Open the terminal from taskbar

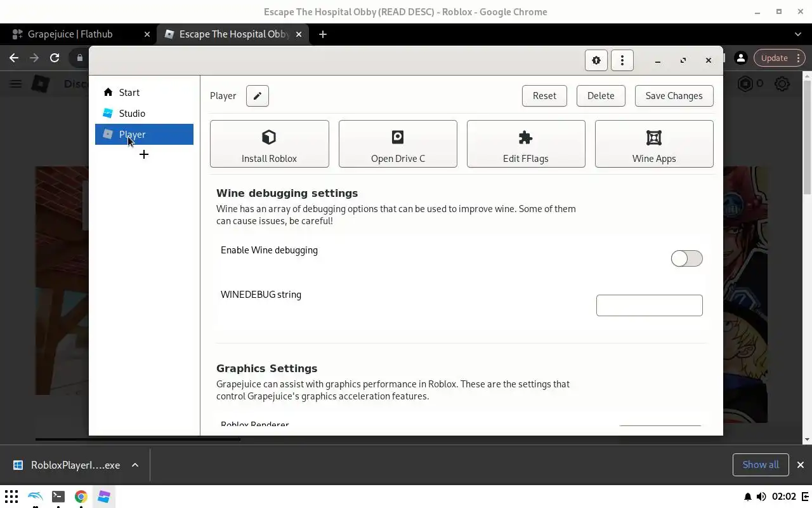click(x=58, y=497)
